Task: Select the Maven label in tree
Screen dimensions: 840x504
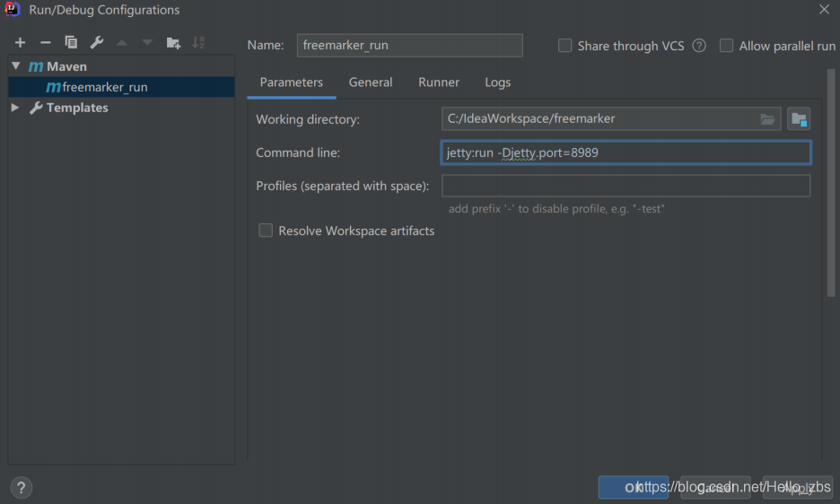Action: (66, 66)
